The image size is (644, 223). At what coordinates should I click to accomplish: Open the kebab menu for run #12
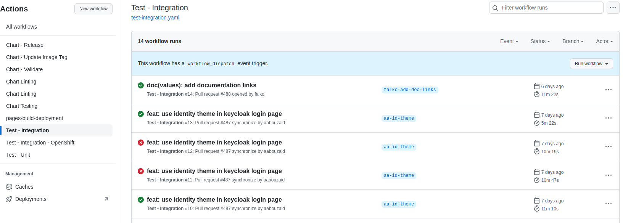click(609, 147)
